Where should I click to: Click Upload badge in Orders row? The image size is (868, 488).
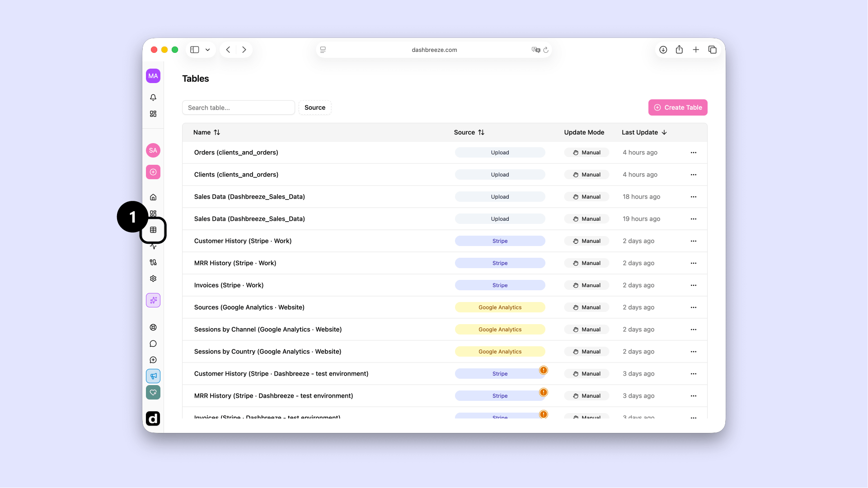pyautogui.click(x=500, y=153)
